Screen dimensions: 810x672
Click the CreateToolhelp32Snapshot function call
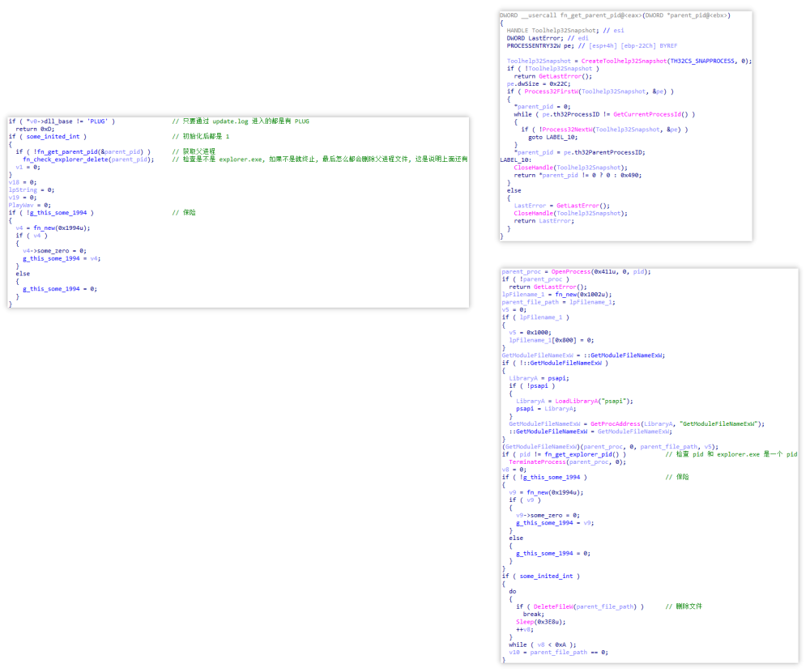(x=623, y=61)
